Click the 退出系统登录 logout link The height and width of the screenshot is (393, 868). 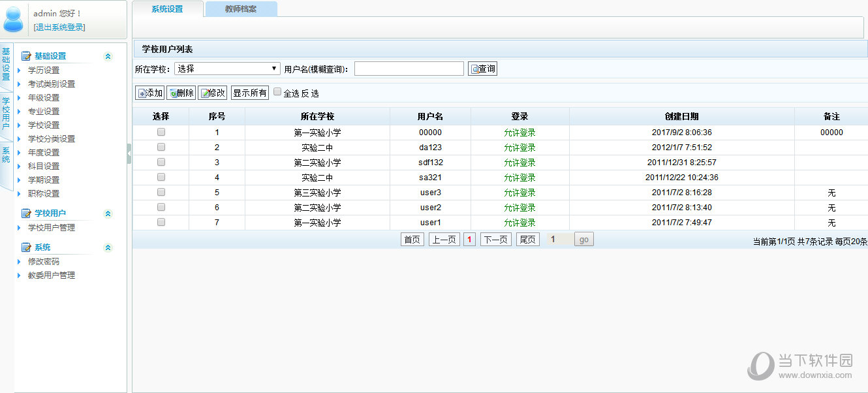click(x=59, y=27)
